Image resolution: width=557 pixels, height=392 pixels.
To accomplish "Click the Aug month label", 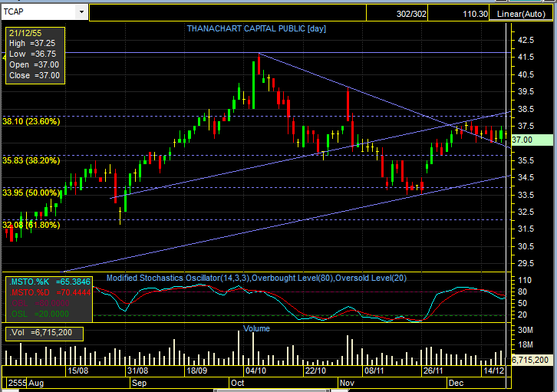I will coord(36,383).
